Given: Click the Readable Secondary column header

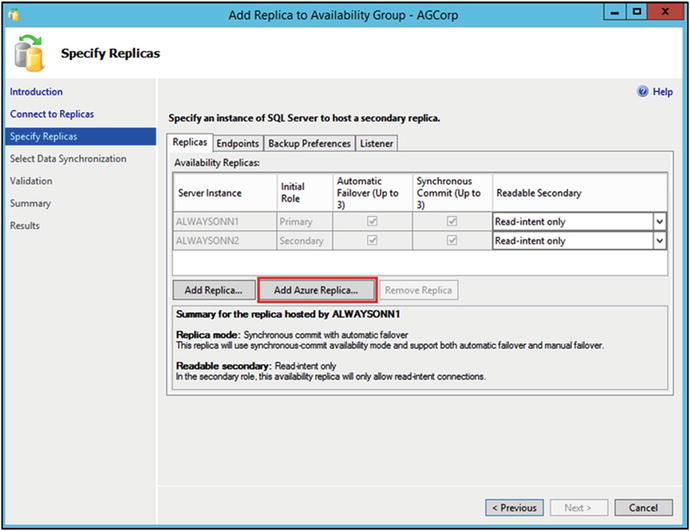Looking at the screenshot, I should pyautogui.click(x=580, y=193).
